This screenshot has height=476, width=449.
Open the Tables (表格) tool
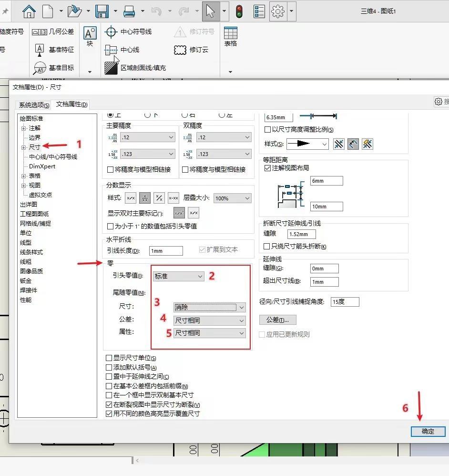tap(231, 37)
